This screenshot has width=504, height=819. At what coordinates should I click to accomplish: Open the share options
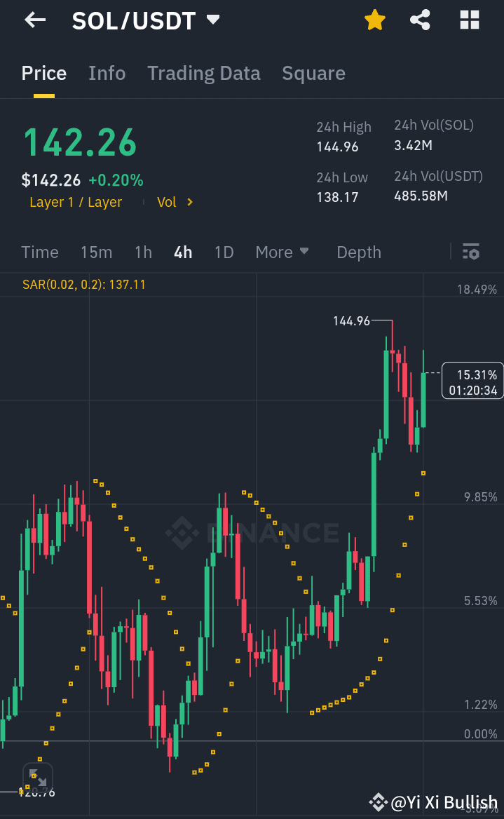420,20
